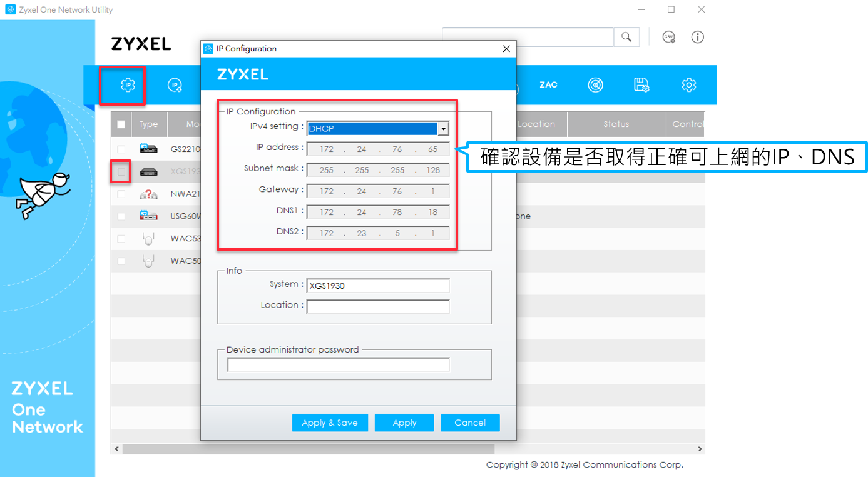Launch the ZAC tool from toolbar

548,85
